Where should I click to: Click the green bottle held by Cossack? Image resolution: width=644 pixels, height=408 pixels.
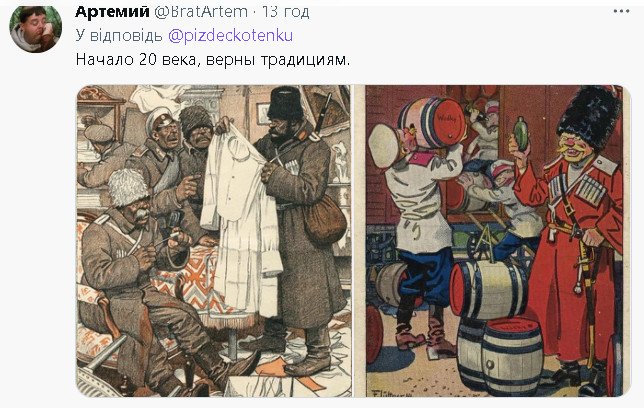tap(521, 134)
